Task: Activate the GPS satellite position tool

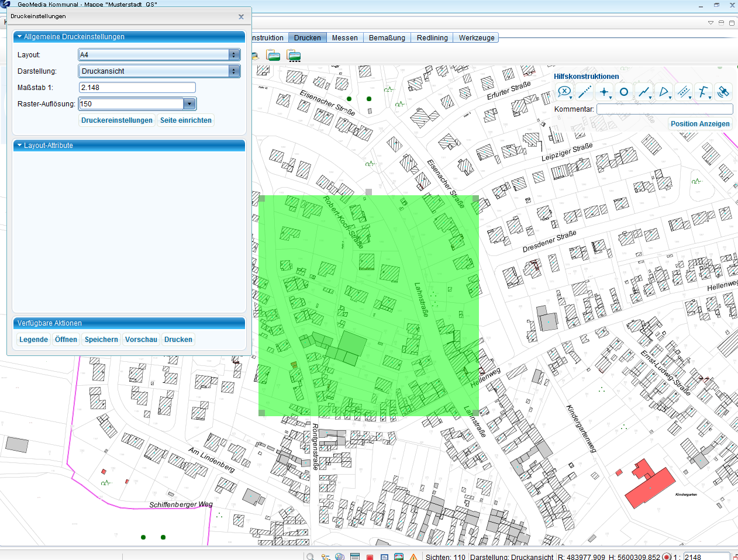Action: pos(723,92)
